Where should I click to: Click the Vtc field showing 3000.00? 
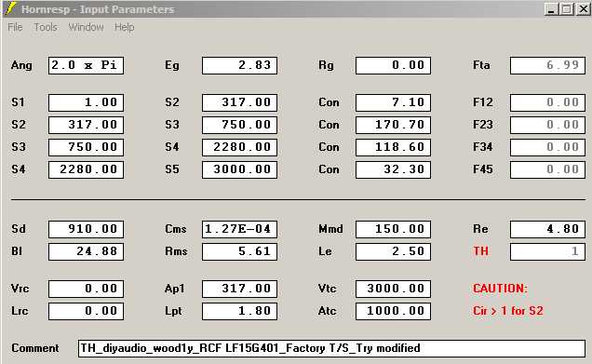tap(393, 289)
